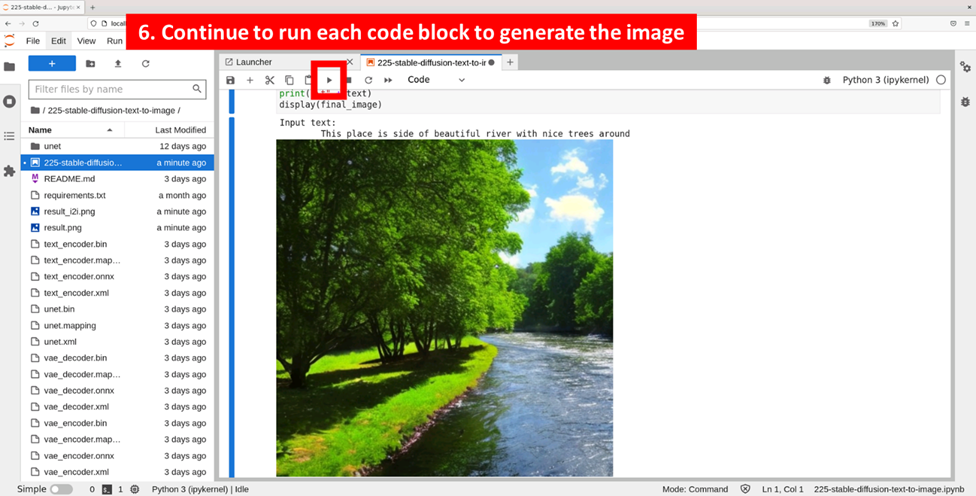Select the vae_encoder.xml file
This screenshot has width=976, height=496.
[x=118, y=472]
